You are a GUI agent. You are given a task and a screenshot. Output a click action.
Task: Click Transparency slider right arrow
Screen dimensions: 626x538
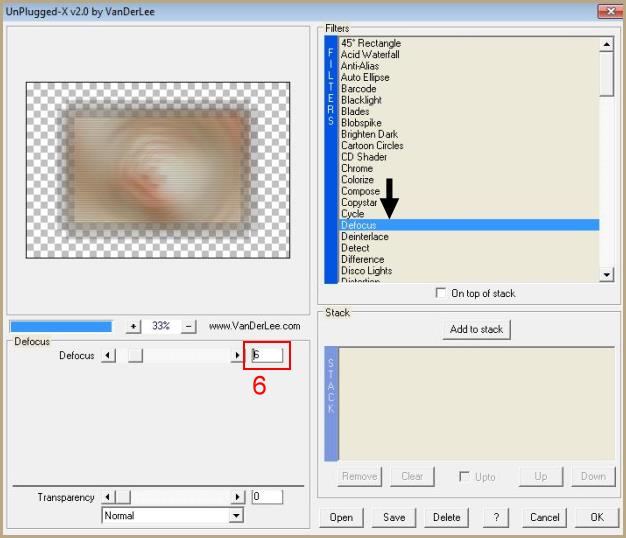(x=238, y=497)
